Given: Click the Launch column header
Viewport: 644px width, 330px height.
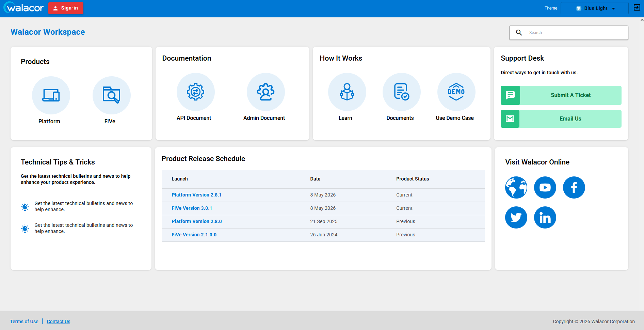Looking at the screenshot, I should (180, 179).
